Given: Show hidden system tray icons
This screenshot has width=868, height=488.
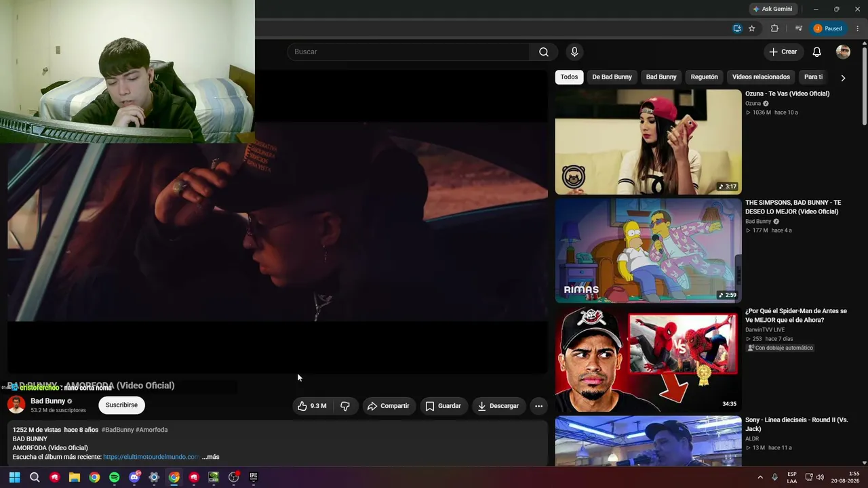Looking at the screenshot, I should (x=759, y=477).
